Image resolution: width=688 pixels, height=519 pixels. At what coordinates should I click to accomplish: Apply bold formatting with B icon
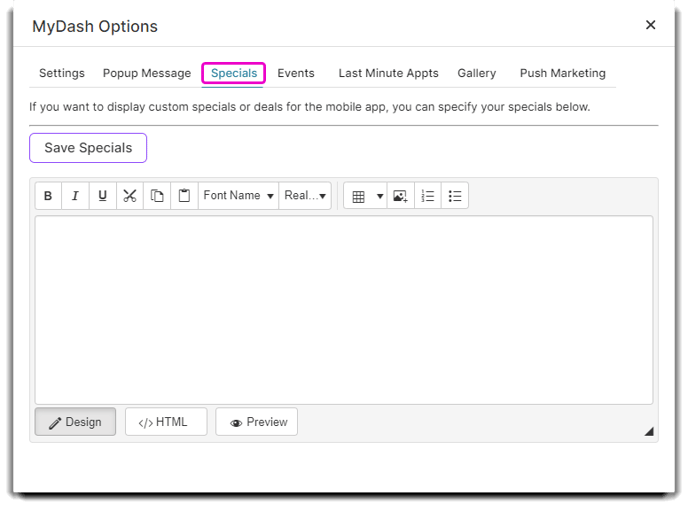48,196
